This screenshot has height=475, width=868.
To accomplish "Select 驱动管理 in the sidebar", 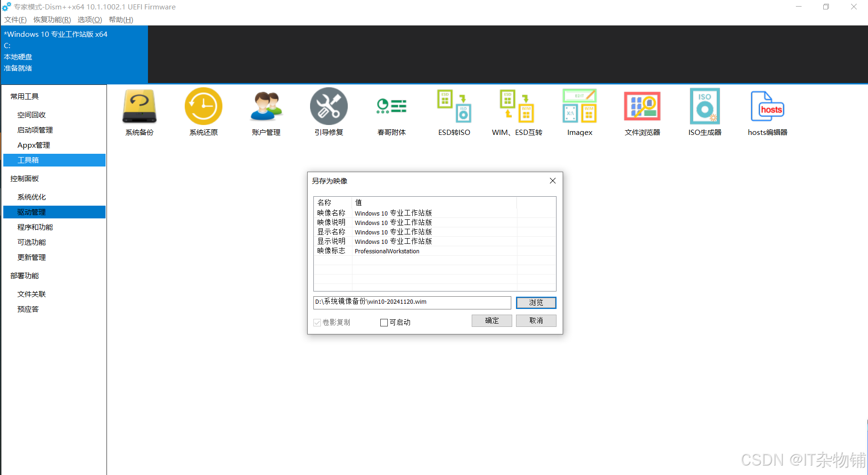I will (54, 212).
